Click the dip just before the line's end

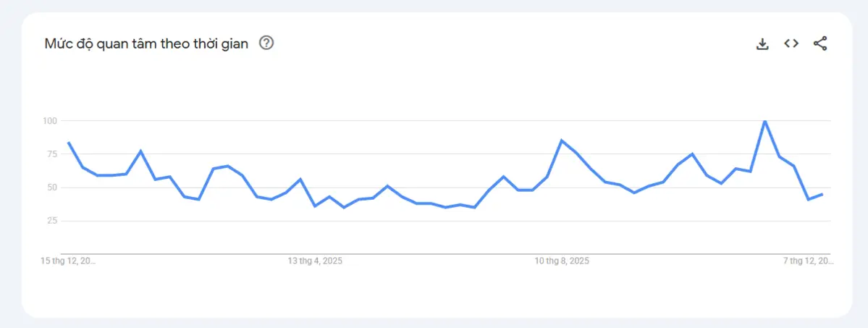coord(808,199)
